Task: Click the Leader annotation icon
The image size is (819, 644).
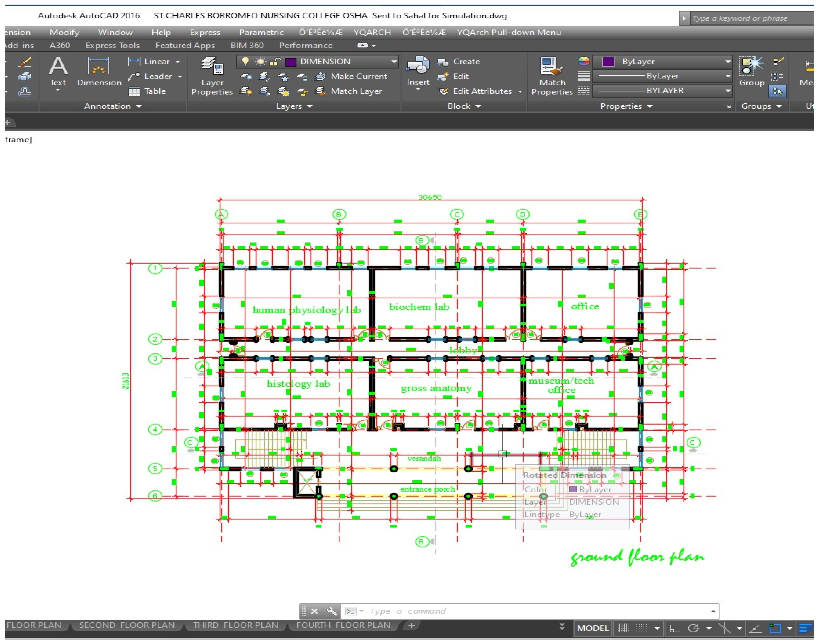Action: (x=134, y=77)
